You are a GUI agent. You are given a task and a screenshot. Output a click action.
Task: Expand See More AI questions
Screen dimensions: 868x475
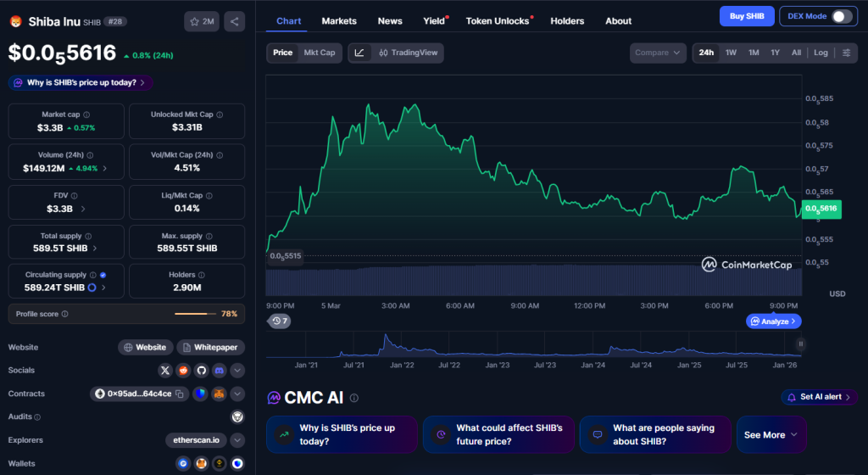[771, 435]
